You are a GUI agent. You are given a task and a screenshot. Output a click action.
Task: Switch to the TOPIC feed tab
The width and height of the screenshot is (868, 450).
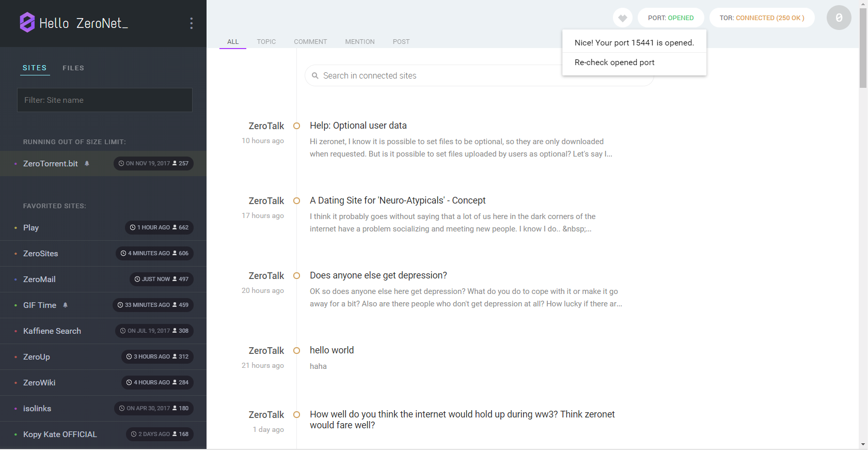tap(266, 42)
